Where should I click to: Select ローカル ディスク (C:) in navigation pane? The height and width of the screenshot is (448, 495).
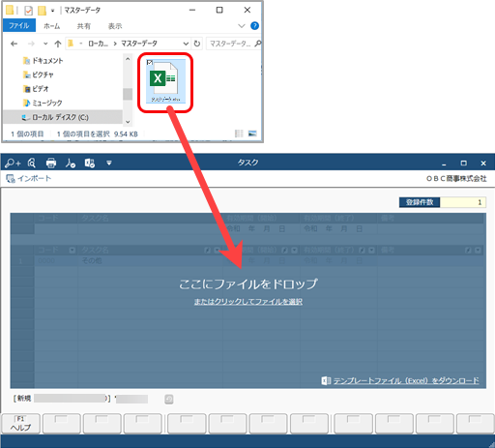(60, 117)
